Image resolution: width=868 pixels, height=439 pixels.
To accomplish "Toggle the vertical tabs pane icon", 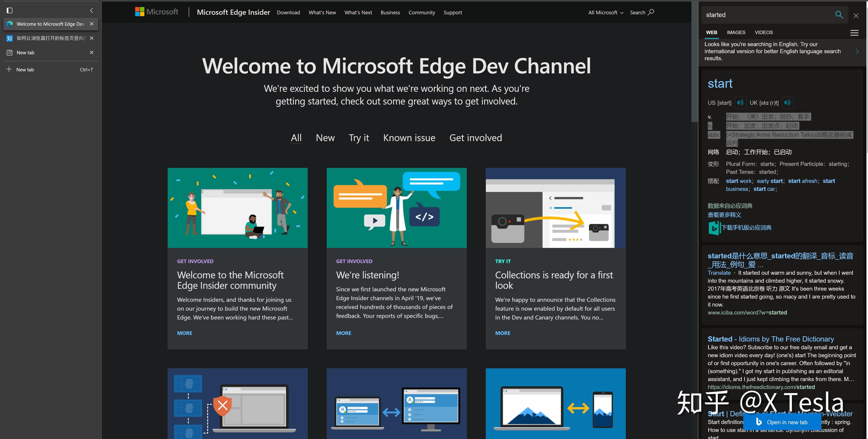I will [x=10, y=10].
